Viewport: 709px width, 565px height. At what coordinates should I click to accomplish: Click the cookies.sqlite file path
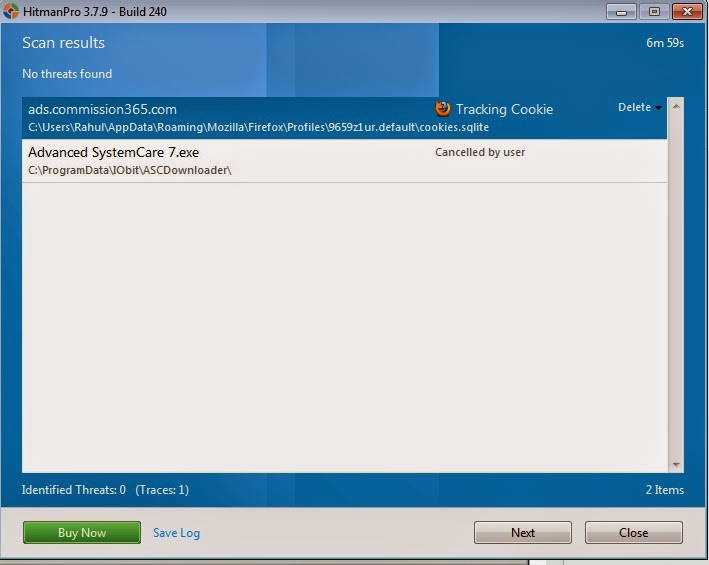(x=258, y=127)
